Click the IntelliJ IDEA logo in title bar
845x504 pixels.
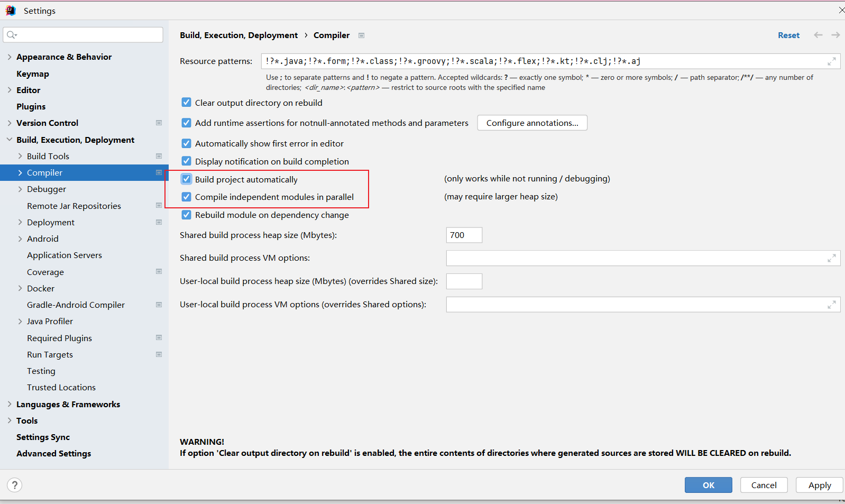coord(10,11)
